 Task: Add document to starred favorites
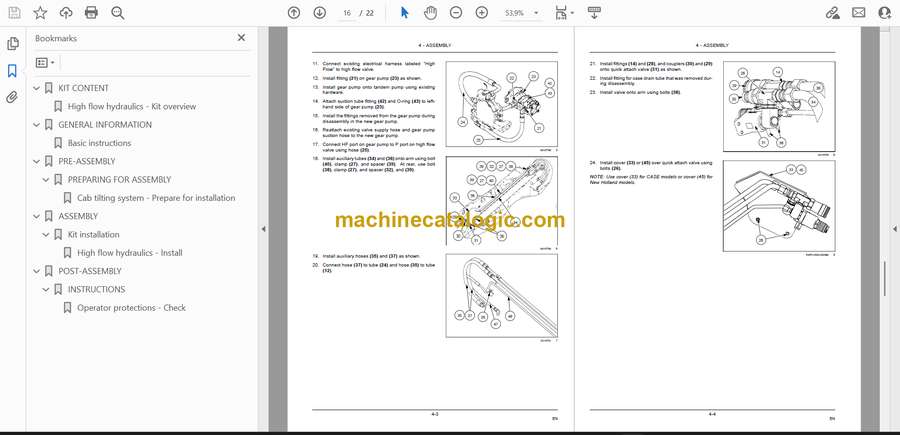tap(40, 13)
